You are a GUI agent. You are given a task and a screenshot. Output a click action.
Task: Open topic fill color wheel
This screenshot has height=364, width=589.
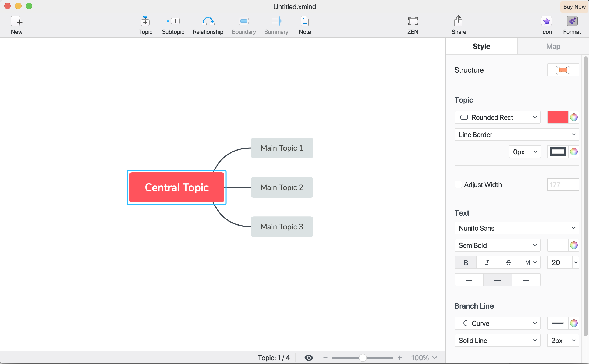tap(574, 117)
